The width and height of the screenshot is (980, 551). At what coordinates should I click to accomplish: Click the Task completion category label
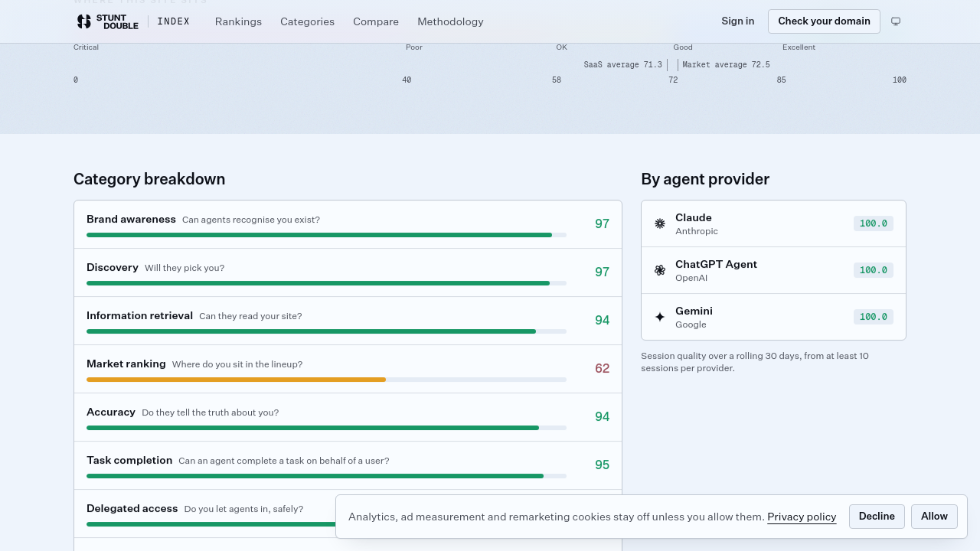129,460
